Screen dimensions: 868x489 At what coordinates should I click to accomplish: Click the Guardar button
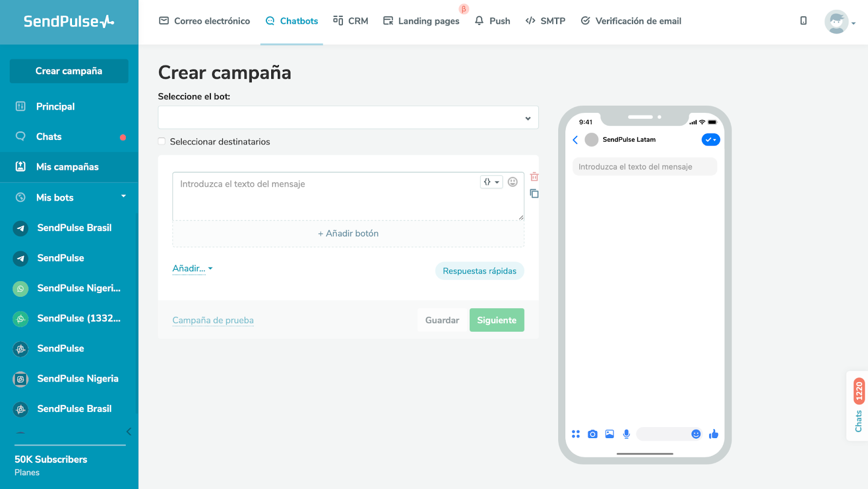click(442, 320)
